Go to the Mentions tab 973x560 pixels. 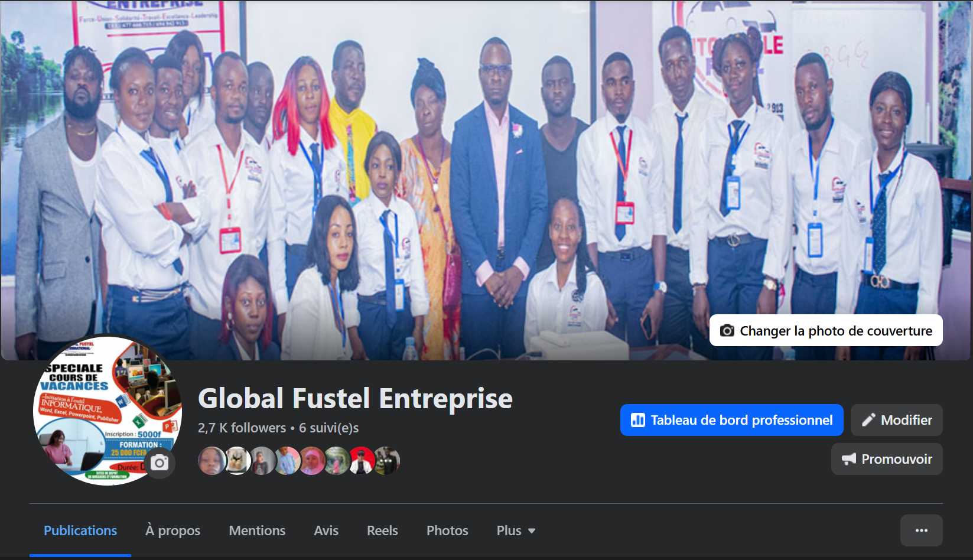coord(257,530)
